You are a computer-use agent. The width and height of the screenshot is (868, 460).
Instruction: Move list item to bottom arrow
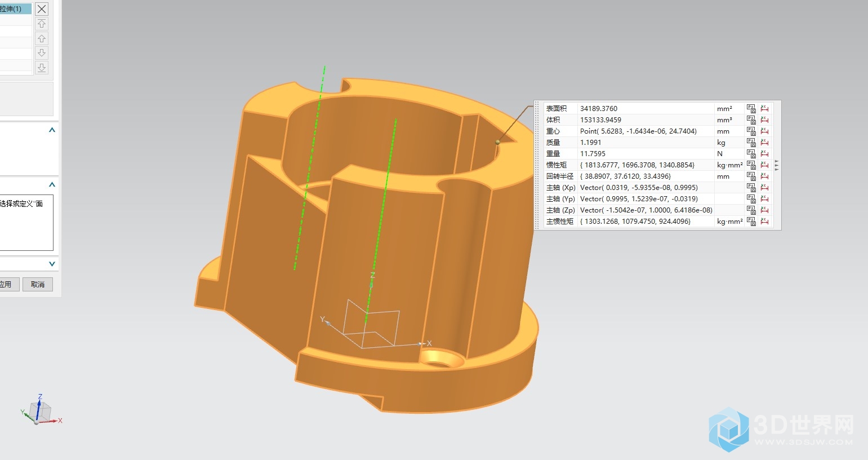(42, 68)
